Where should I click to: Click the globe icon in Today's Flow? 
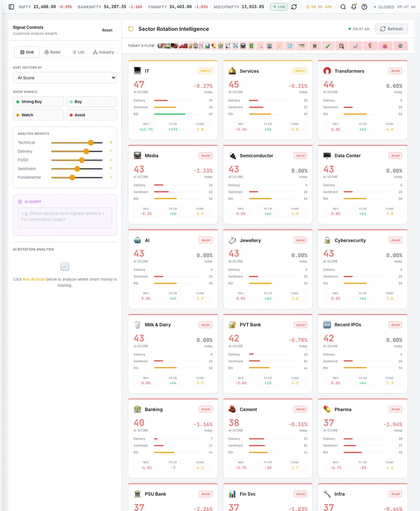tap(290, 46)
